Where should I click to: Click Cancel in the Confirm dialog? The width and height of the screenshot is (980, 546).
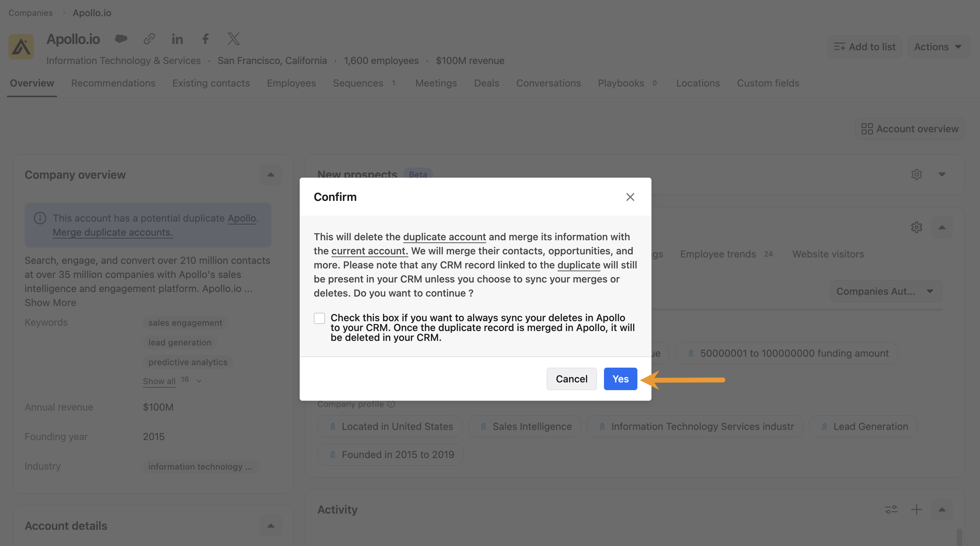(571, 379)
